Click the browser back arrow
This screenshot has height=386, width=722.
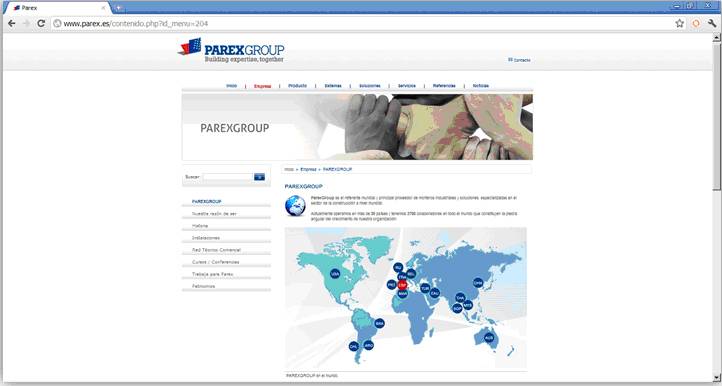click(x=12, y=23)
